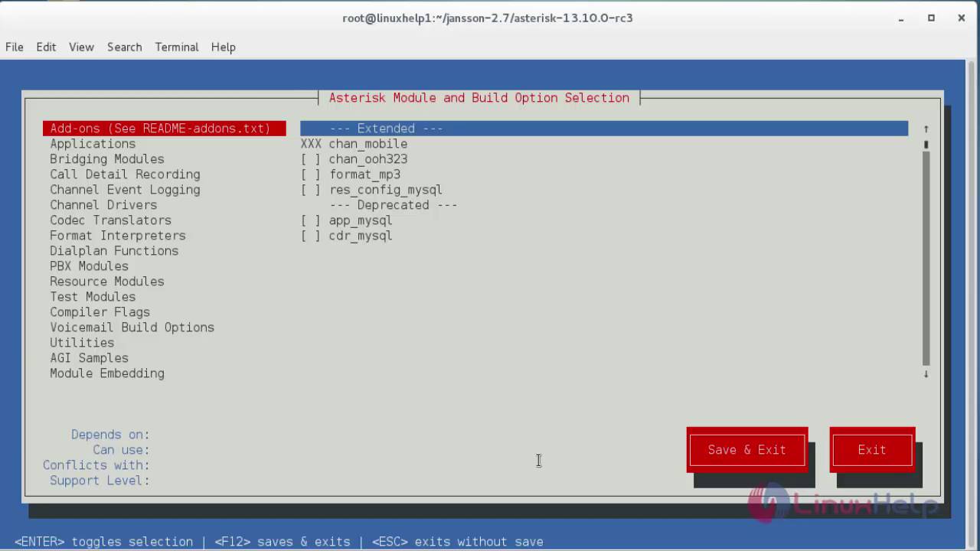Click the module list scrollbar track
The image size is (980, 551).
click(926, 259)
